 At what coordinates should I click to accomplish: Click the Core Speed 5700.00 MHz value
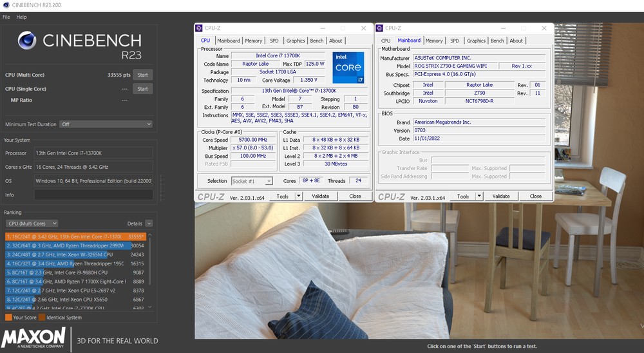(x=253, y=140)
